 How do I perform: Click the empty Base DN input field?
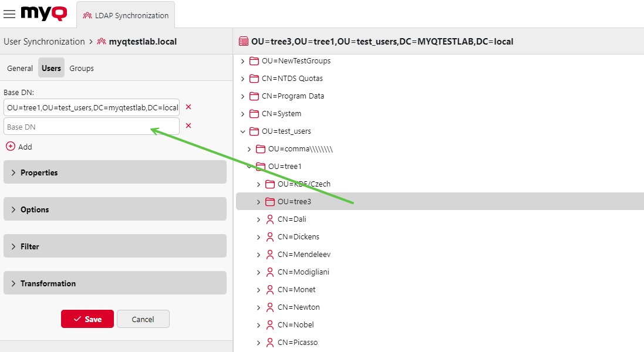coord(91,127)
